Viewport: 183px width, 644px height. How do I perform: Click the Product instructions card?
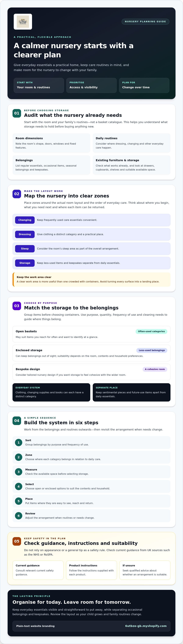(91, 570)
